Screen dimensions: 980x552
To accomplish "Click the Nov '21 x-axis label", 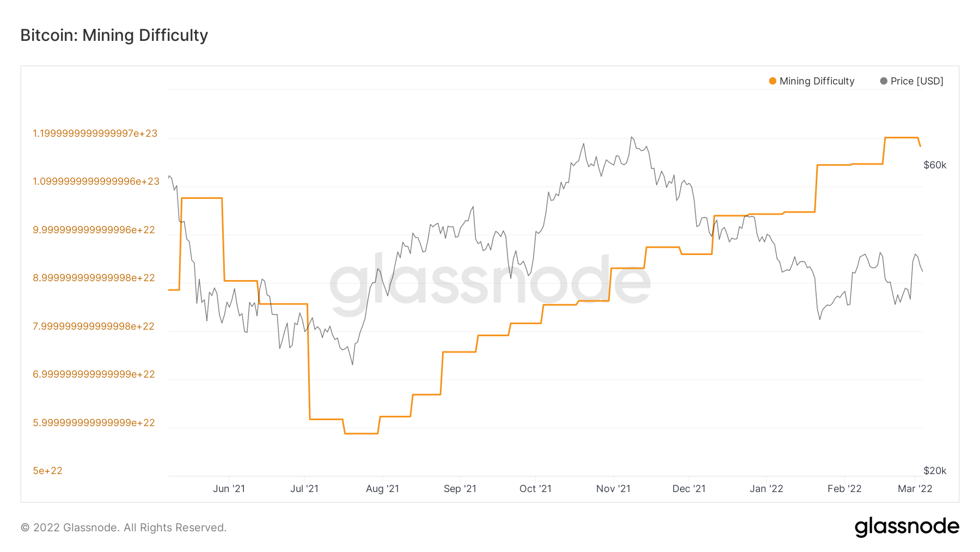I will pos(613,489).
